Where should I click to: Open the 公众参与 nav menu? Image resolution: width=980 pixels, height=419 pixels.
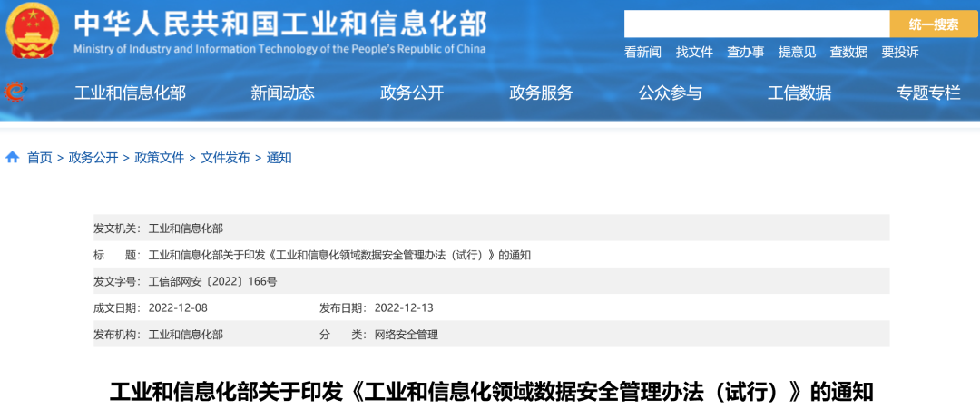[670, 93]
